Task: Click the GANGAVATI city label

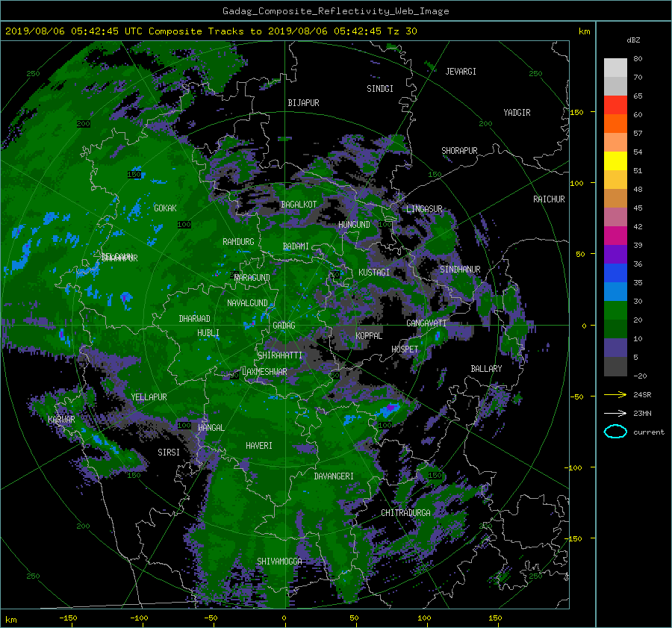Action: (426, 323)
